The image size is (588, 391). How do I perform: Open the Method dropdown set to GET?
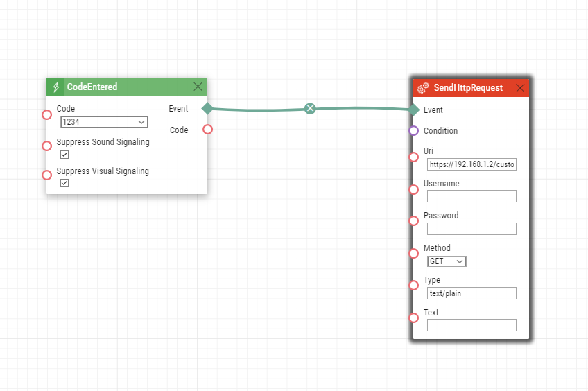[x=447, y=261]
